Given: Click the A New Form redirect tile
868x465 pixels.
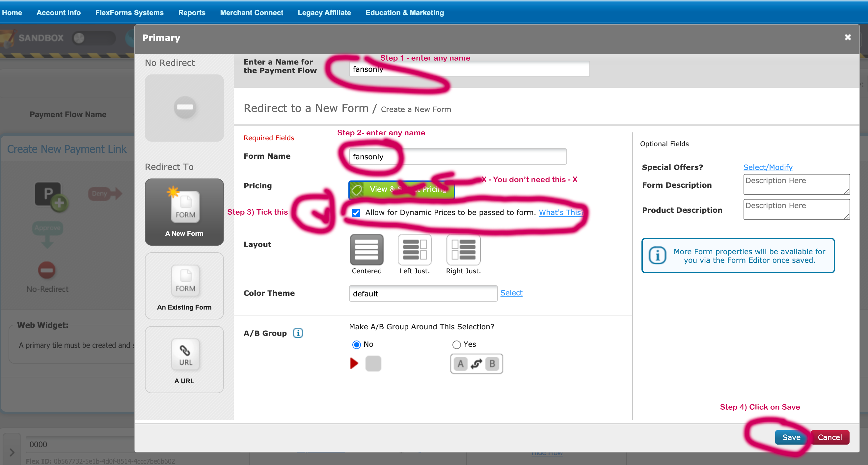Looking at the screenshot, I should tap(184, 212).
